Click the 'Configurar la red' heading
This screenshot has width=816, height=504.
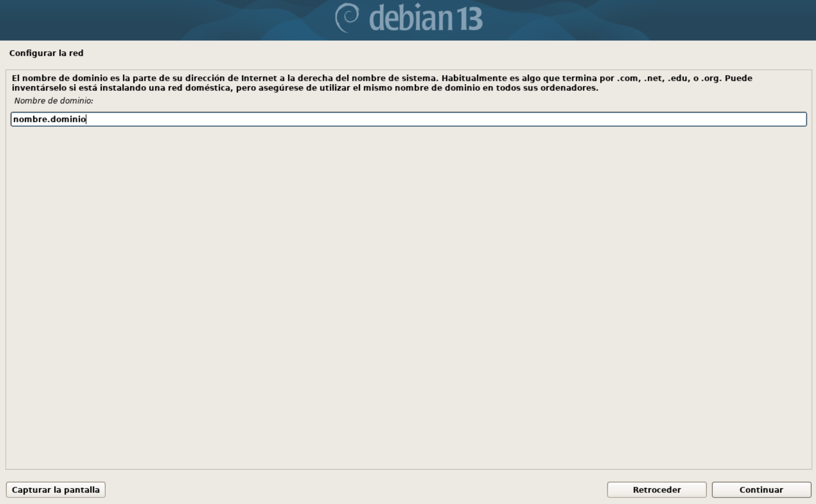[46, 53]
